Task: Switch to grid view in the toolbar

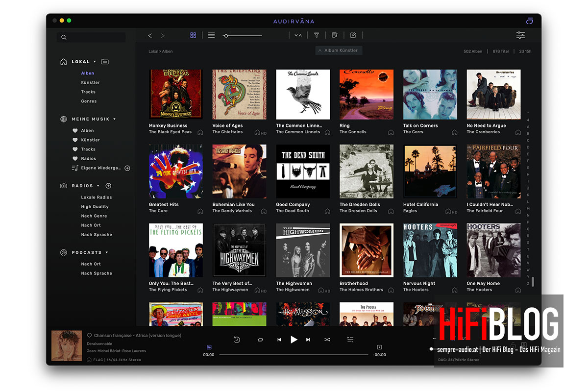Action: click(x=193, y=35)
